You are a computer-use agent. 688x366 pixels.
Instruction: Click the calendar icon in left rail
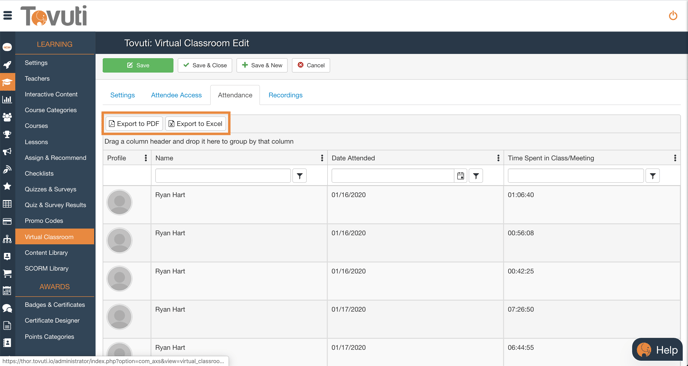pos(7,291)
